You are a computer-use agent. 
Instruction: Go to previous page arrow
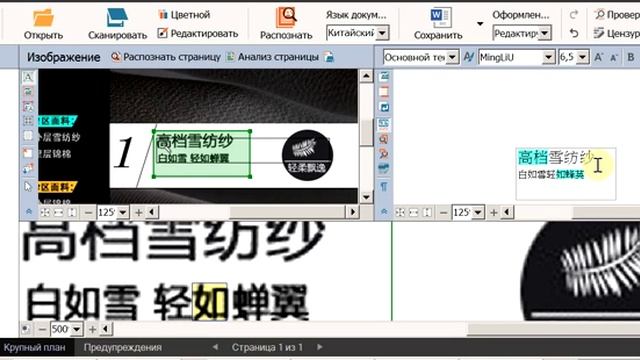[215, 347]
